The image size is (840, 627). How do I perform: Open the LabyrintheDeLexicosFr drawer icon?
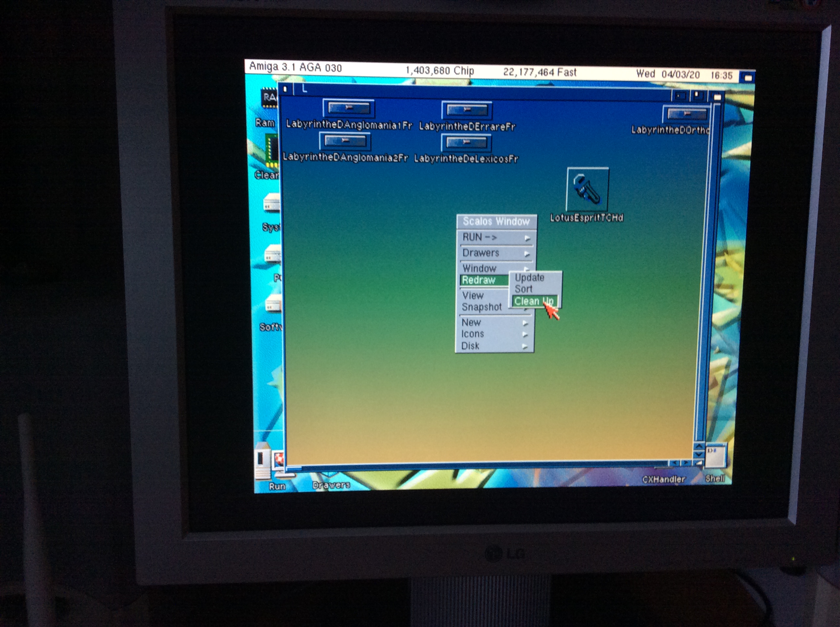466,143
